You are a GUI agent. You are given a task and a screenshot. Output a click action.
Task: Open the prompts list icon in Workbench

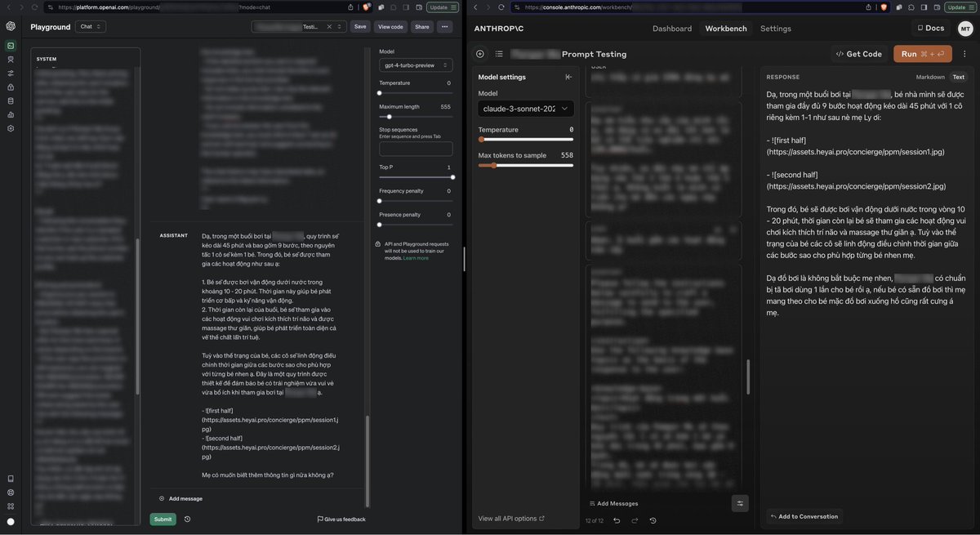coord(499,54)
